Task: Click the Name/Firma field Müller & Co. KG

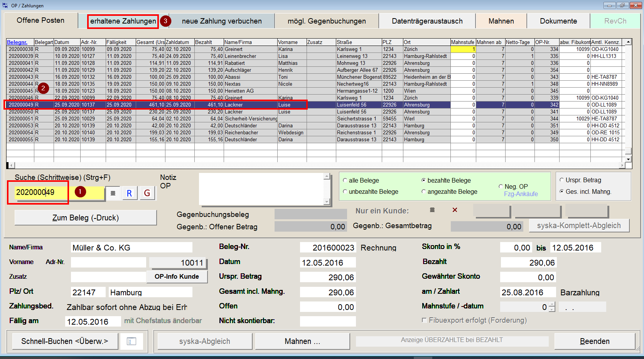Action: pos(131,247)
